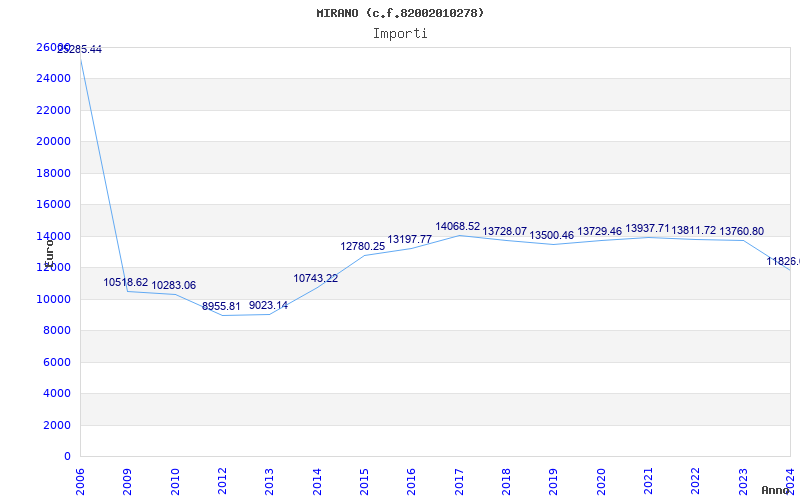Click the x-axis year 2019
800x500 pixels.
click(x=553, y=482)
